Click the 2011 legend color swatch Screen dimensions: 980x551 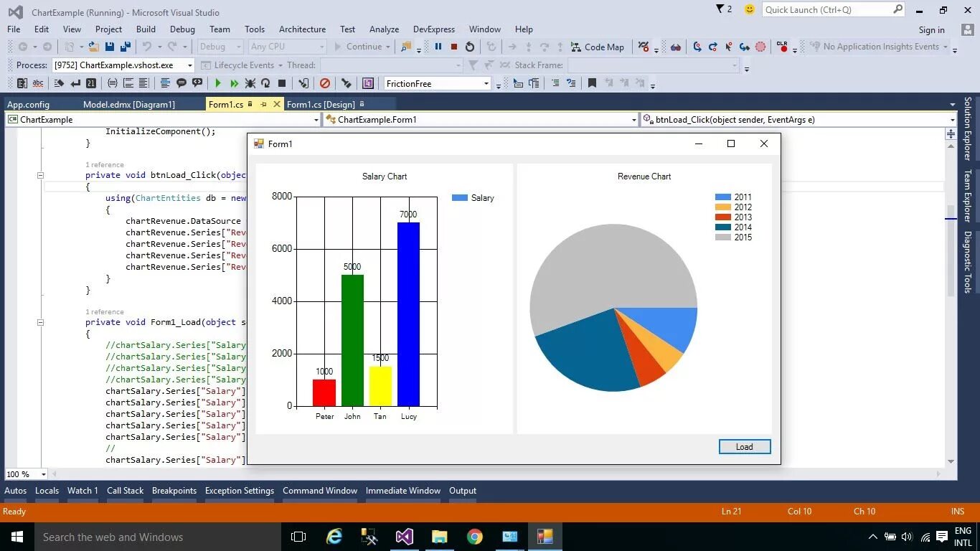[x=723, y=197]
